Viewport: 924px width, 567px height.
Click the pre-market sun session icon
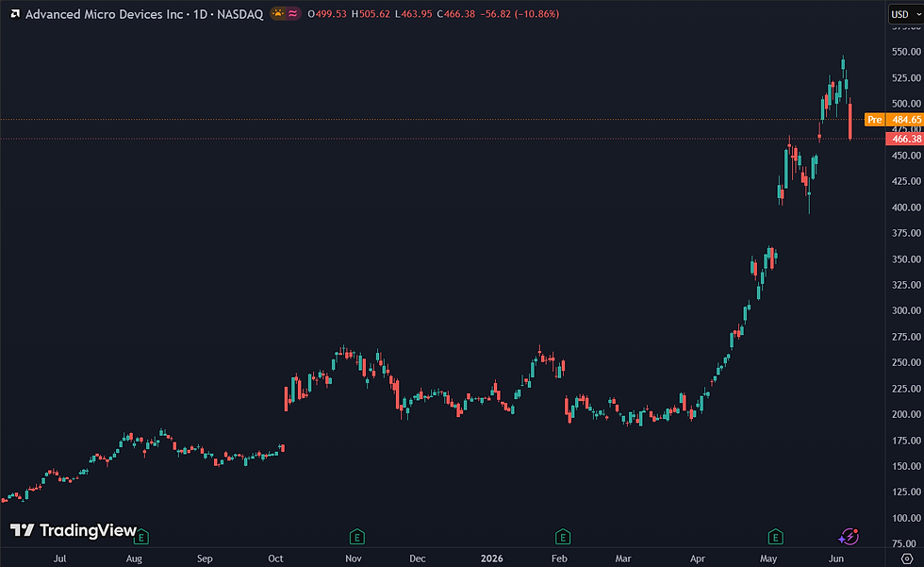(278, 13)
